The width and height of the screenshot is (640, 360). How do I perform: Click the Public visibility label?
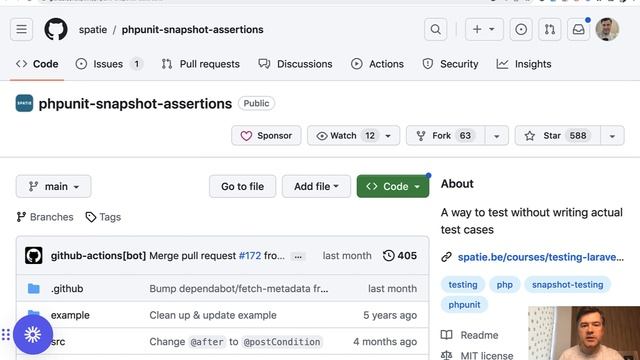pyautogui.click(x=256, y=103)
